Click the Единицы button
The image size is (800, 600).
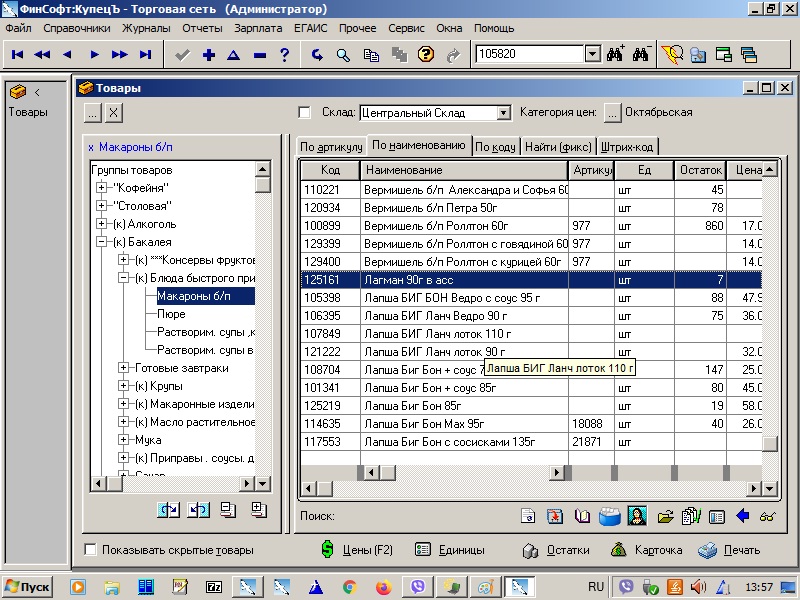click(449, 550)
